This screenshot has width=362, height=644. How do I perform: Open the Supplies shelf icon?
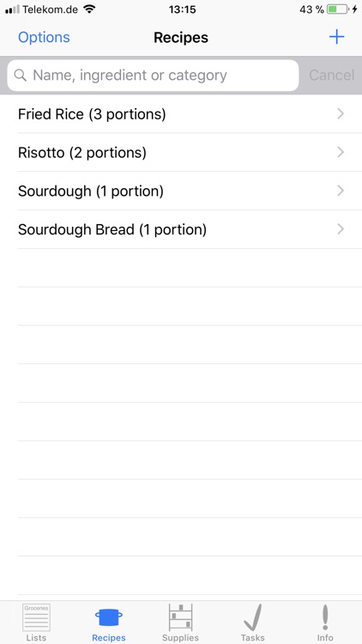pos(181,617)
